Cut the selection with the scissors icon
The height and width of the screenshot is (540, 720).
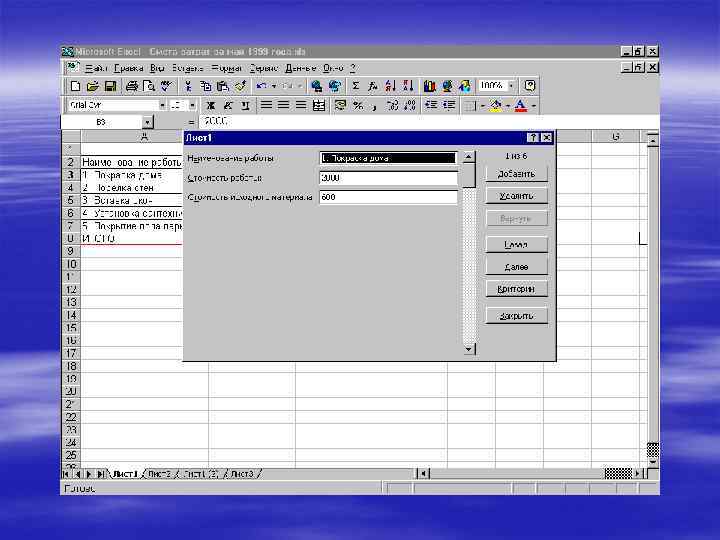click(188, 86)
